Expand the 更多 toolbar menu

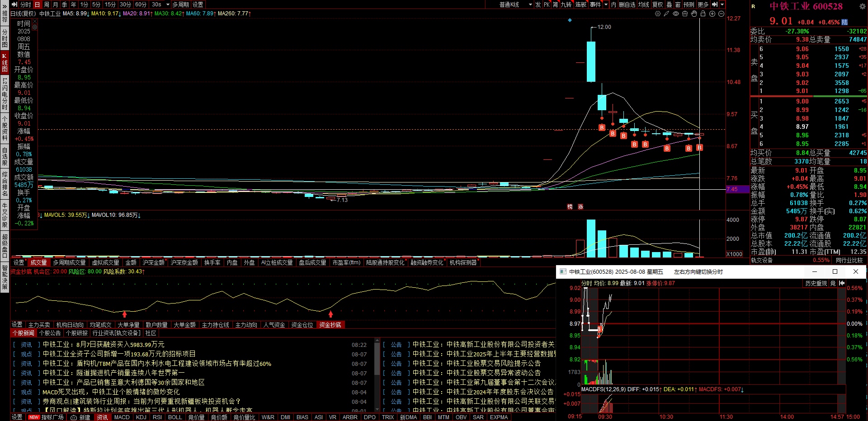[703, 5]
